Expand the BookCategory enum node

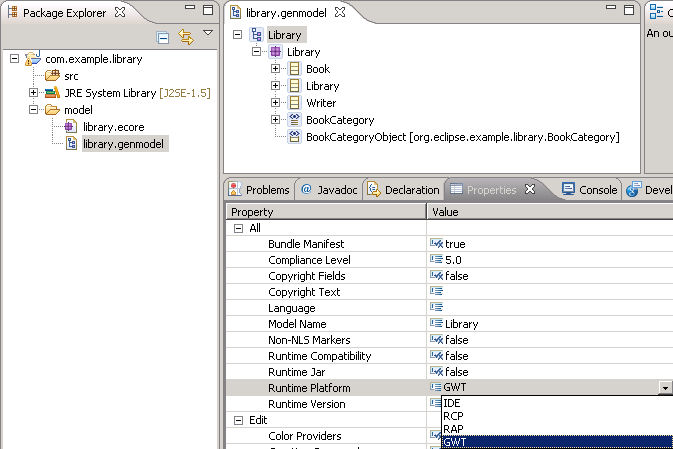tap(276, 119)
